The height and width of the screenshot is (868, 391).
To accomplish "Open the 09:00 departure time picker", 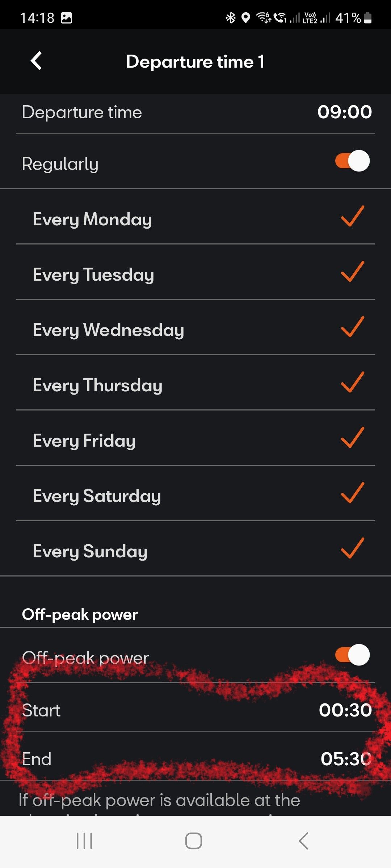I will click(x=344, y=112).
